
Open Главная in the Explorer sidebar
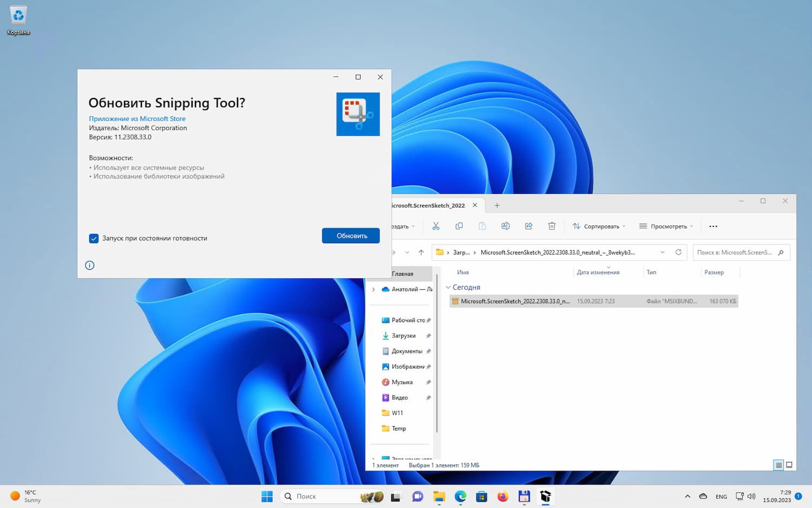(402, 274)
